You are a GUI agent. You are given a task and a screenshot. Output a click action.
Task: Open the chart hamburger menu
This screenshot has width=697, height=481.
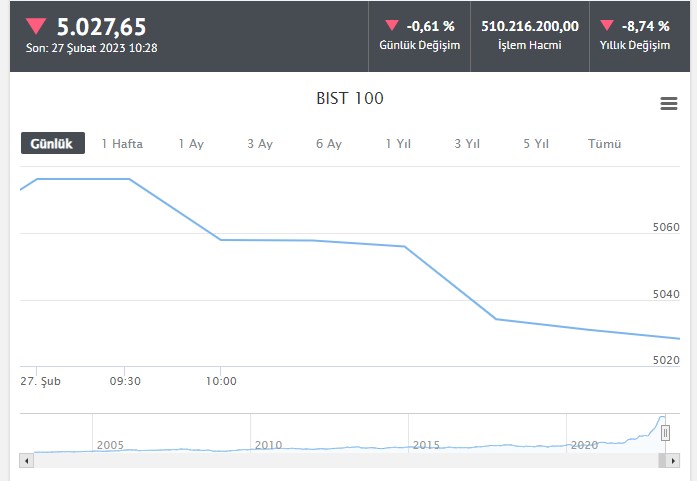coord(669,104)
